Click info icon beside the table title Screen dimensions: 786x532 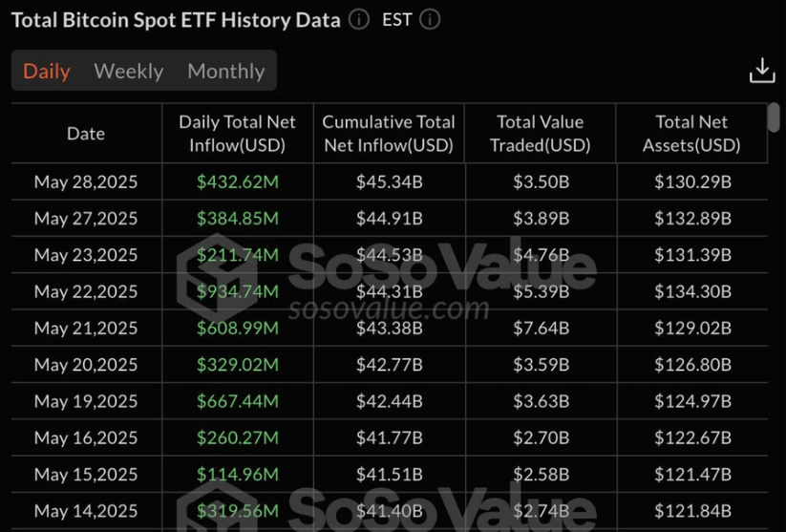tap(359, 19)
